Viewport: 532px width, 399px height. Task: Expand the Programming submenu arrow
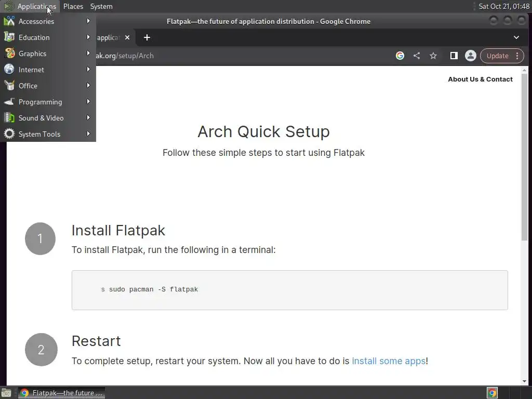[88, 101]
